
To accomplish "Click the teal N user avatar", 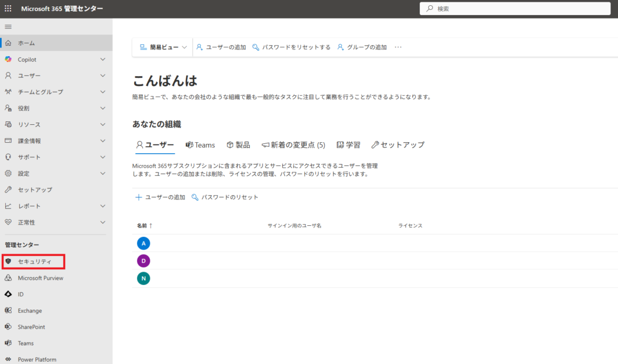I will click(143, 278).
